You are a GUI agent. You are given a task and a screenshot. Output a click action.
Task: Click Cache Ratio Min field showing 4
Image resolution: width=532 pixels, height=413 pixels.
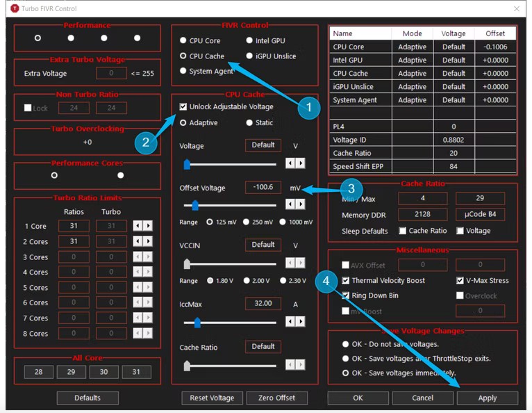click(423, 198)
